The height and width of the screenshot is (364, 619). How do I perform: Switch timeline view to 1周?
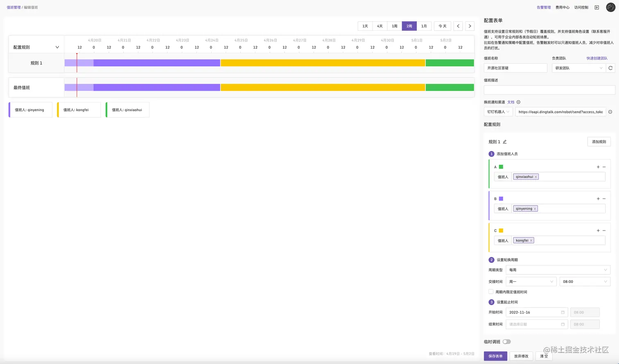click(x=395, y=26)
